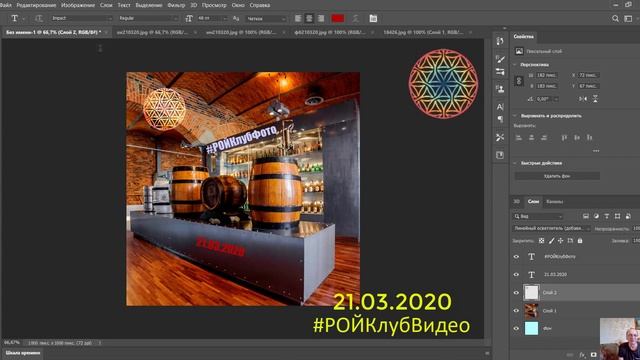Image resolution: width=640 pixels, height=360 pixels.
Task: Open the Фильтр menu
Action: click(x=176, y=5)
